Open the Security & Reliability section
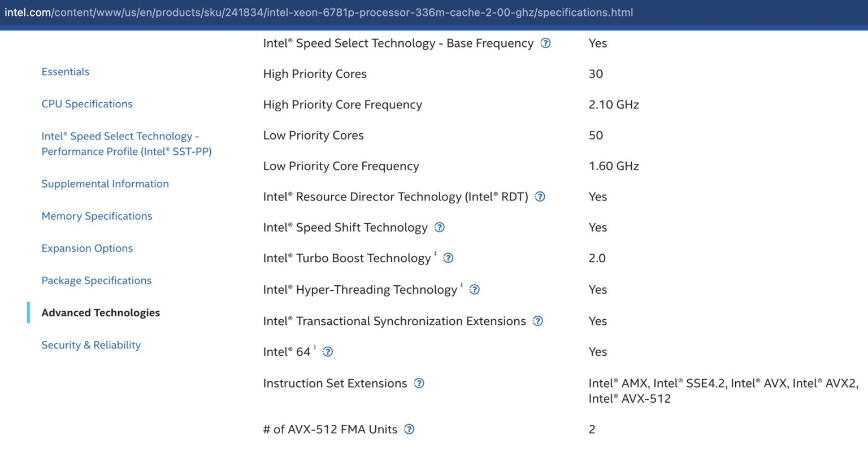The image size is (868, 453). (91, 345)
